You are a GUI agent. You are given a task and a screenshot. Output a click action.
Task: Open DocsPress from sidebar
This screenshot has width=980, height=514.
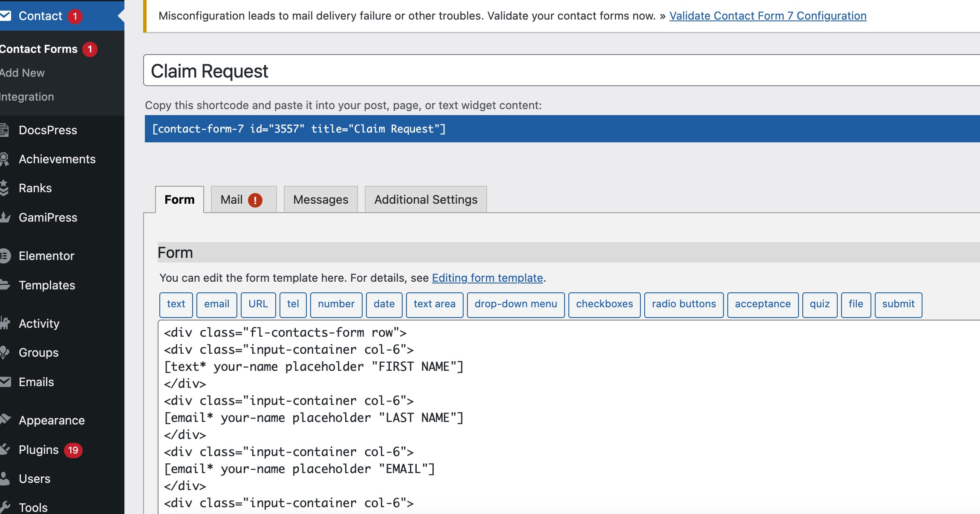49,130
